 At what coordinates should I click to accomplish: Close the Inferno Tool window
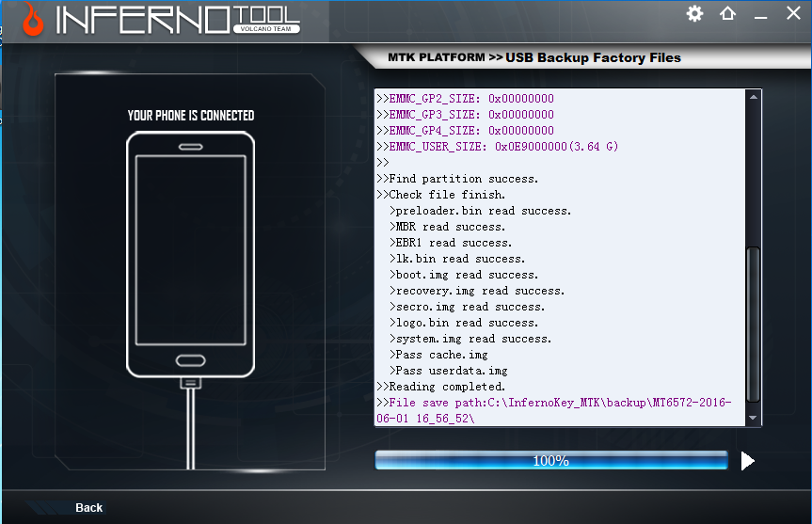[x=793, y=13]
